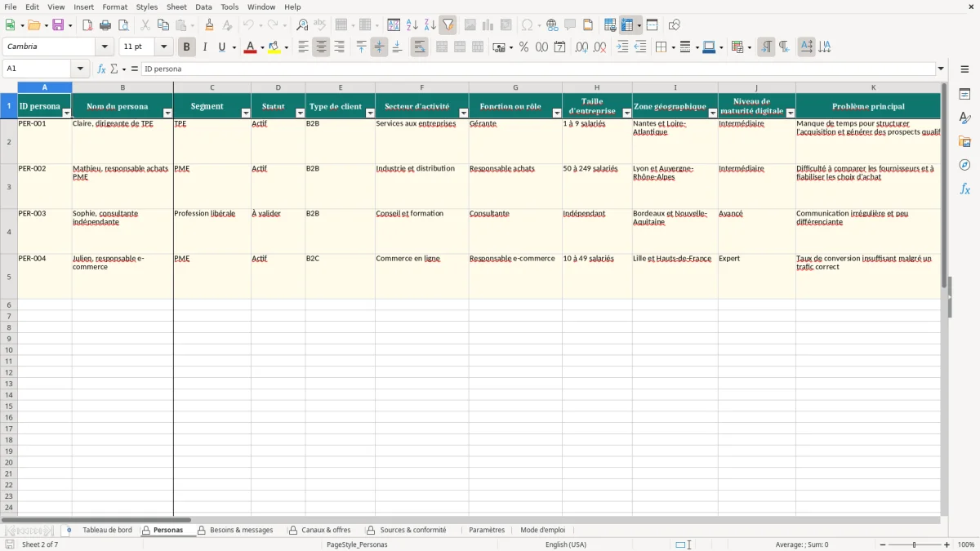Align cell content to top icon
The width and height of the screenshot is (980, 551).
coord(361,47)
